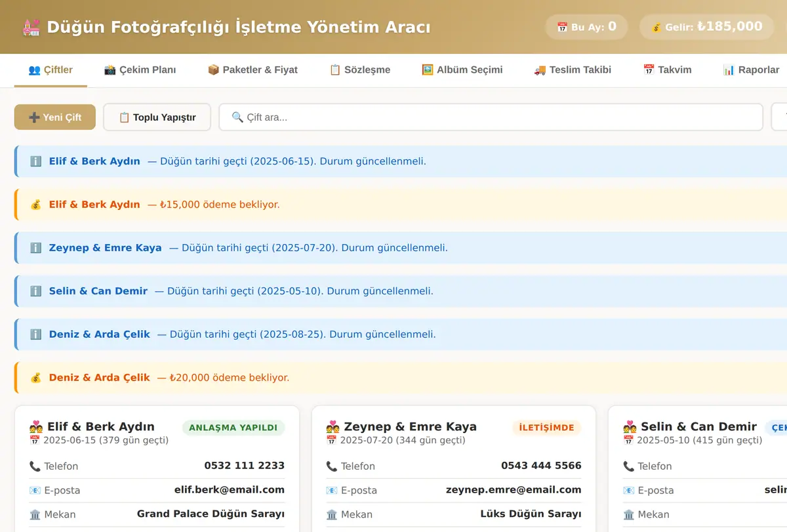
Task: Click info icon of Zeynep & Emre alert
Action: (36, 248)
